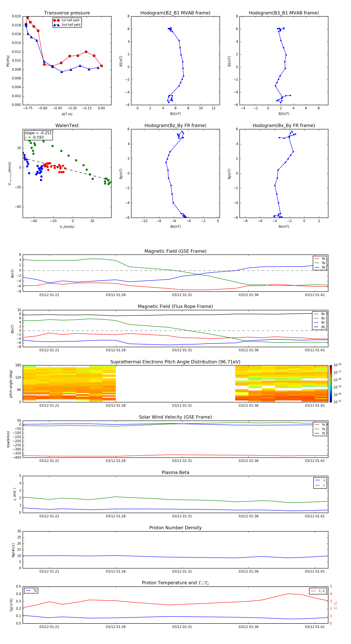
Task: Select the 'Hodogram(Bx_By FR frame)' title
Action: point(284,125)
